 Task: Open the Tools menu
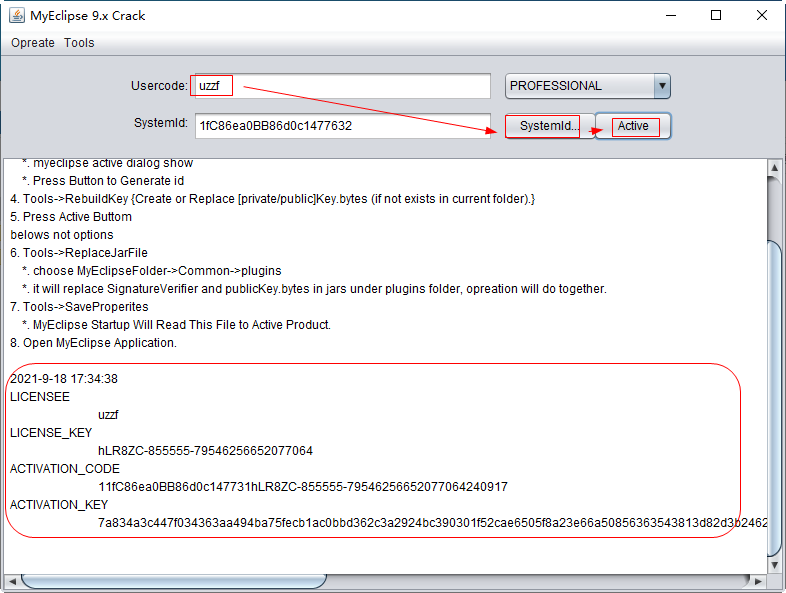point(79,43)
